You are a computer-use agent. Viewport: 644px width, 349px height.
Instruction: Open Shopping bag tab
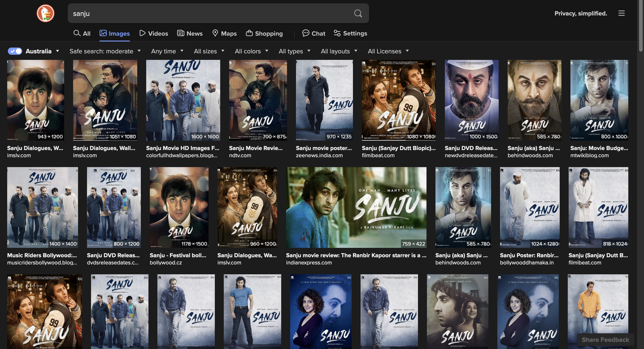264,33
